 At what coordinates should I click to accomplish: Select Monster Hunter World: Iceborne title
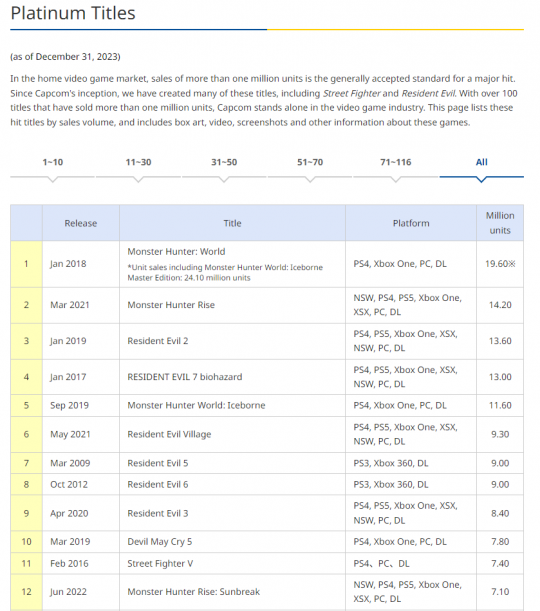click(196, 406)
